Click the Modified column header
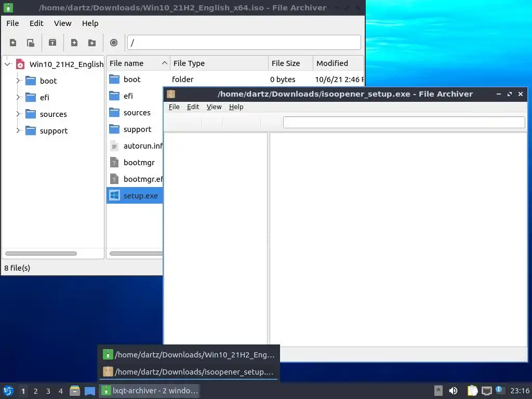Image resolution: width=532 pixels, height=399 pixels. (338, 63)
